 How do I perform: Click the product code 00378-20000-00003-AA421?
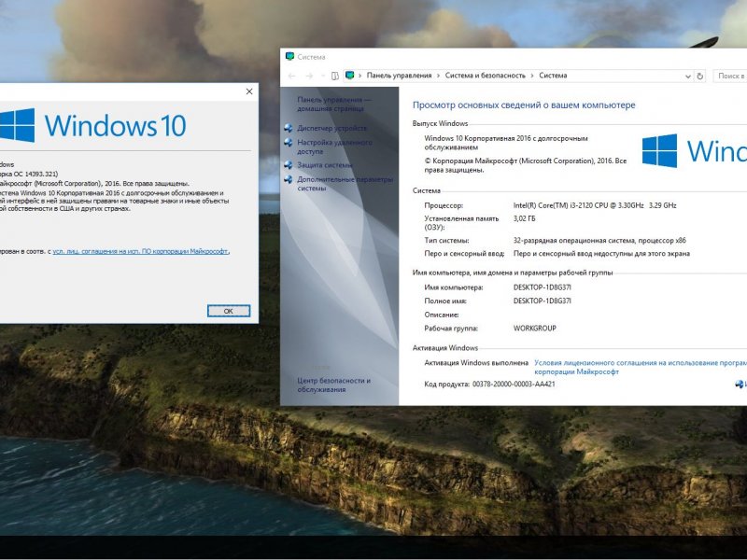[x=514, y=385]
